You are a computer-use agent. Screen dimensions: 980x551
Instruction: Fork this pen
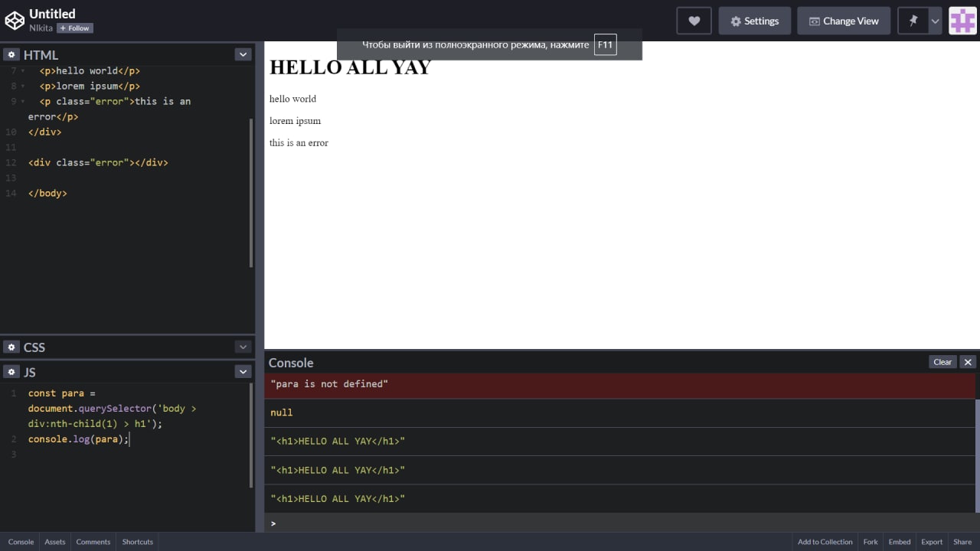pyautogui.click(x=871, y=542)
